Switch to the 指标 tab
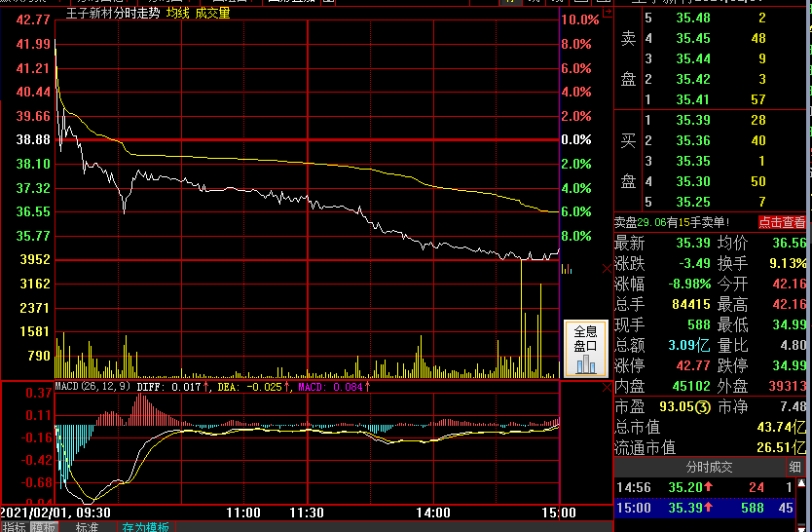This screenshot has height=532, width=812. point(14,527)
